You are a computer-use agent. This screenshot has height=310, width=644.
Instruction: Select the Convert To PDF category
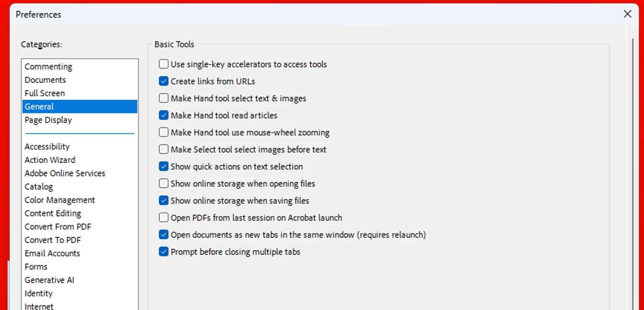click(53, 240)
